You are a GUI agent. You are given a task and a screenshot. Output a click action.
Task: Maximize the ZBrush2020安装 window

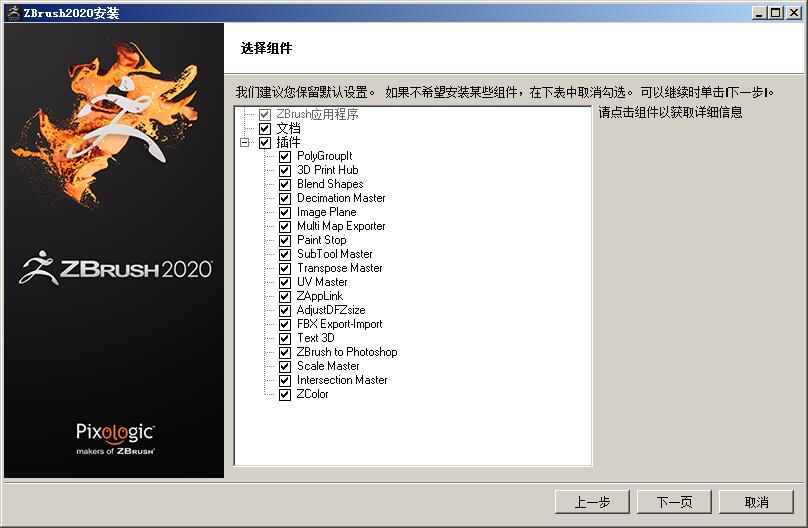[x=776, y=13]
